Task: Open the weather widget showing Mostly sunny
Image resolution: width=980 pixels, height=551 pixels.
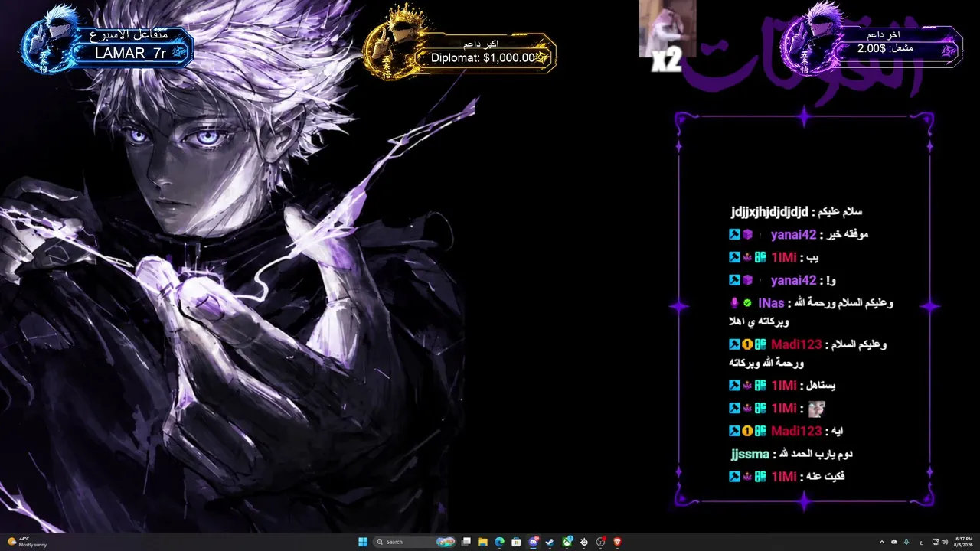Action: (28, 542)
